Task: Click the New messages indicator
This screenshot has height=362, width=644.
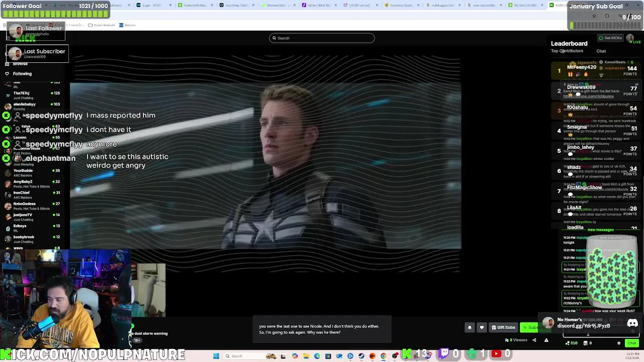Action: tap(600, 230)
